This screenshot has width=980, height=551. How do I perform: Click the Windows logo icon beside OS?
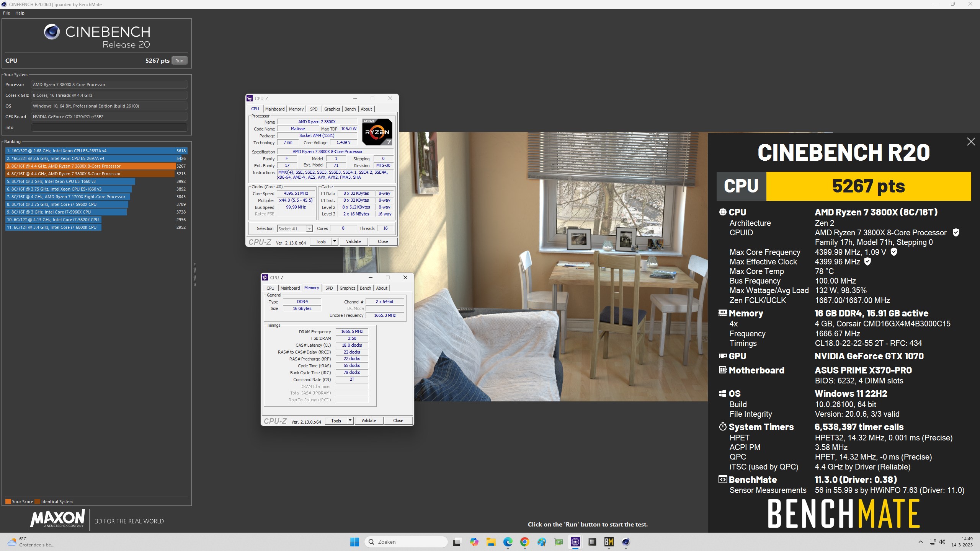723,394
